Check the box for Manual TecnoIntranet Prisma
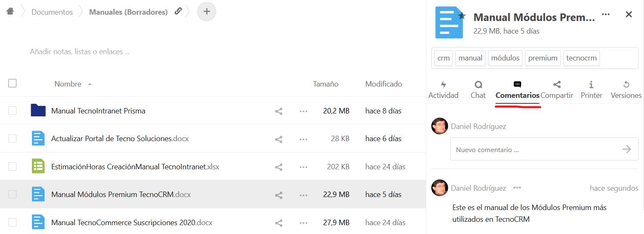 [x=13, y=111]
